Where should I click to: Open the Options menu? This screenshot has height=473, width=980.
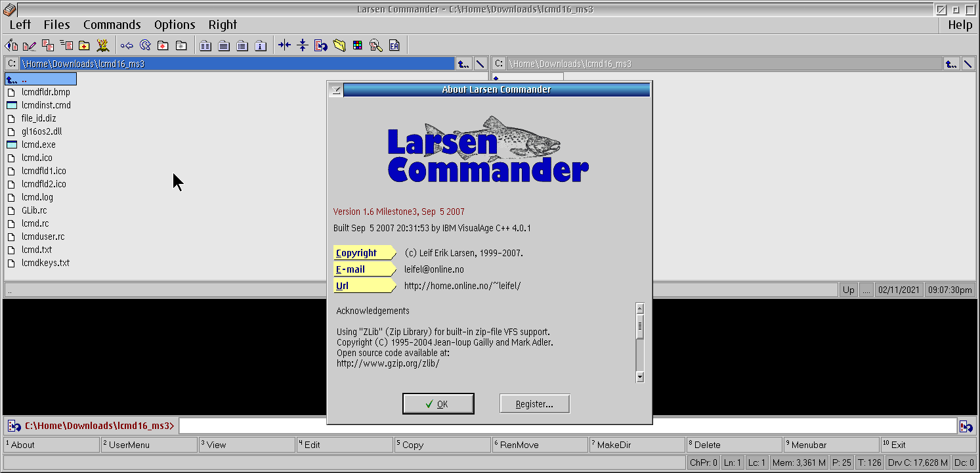175,25
